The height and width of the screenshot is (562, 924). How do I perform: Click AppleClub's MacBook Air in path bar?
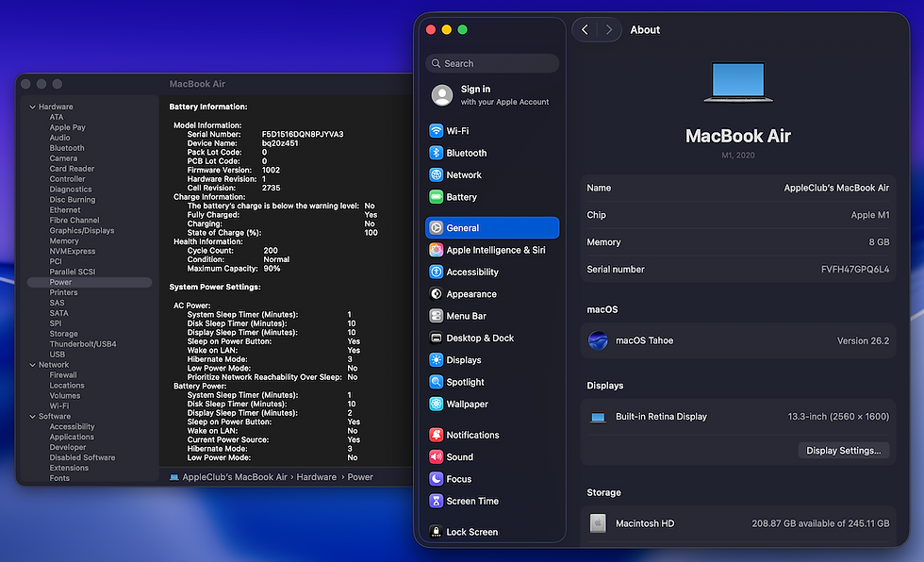(235, 477)
